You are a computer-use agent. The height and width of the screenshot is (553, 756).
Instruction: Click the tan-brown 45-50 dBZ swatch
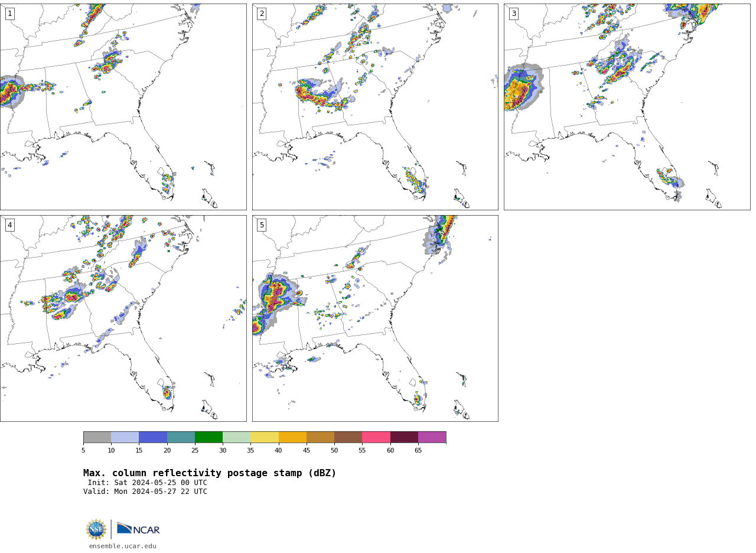coord(320,437)
